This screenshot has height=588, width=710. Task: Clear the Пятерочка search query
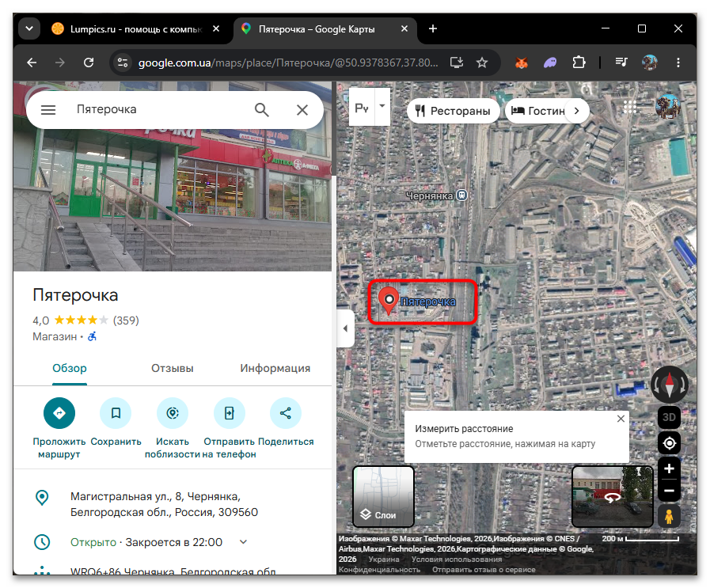point(302,109)
